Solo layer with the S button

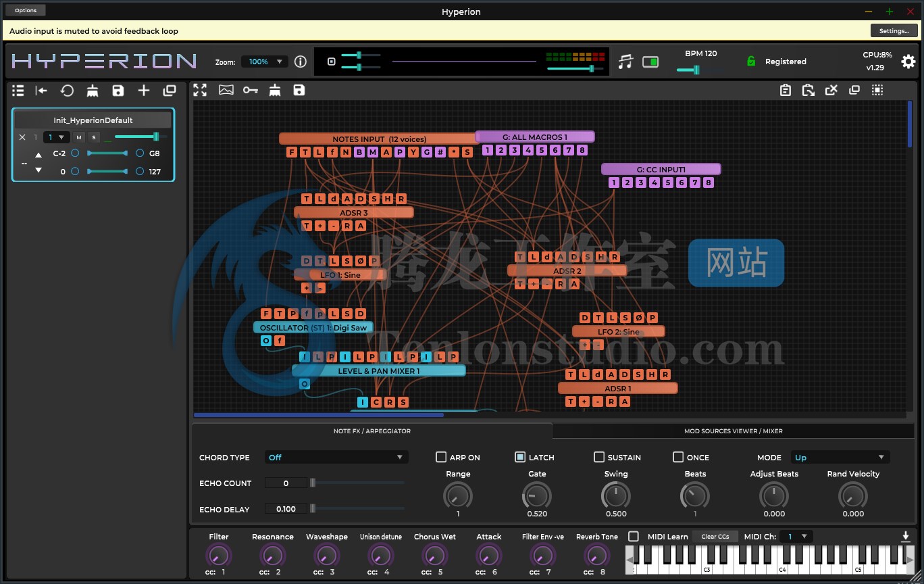click(x=95, y=137)
